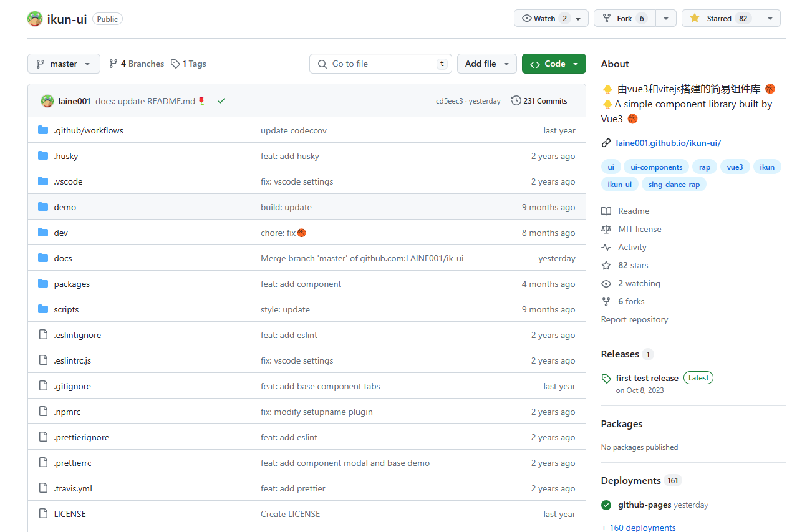
Task: Click the fork icon beside 6 forks
Action: pyautogui.click(x=606, y=301)
